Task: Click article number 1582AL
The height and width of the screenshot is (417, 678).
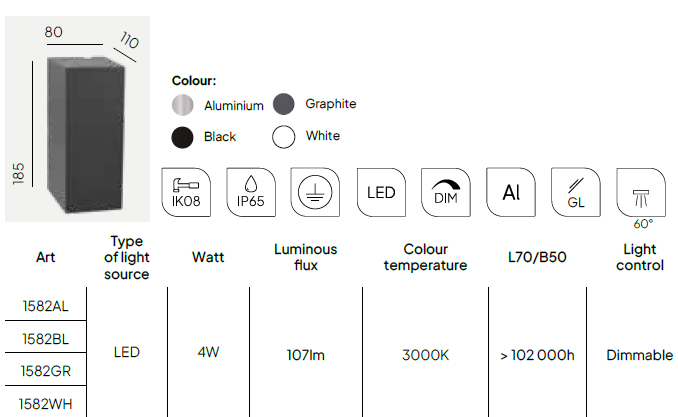Action: (x=45, y=306)
